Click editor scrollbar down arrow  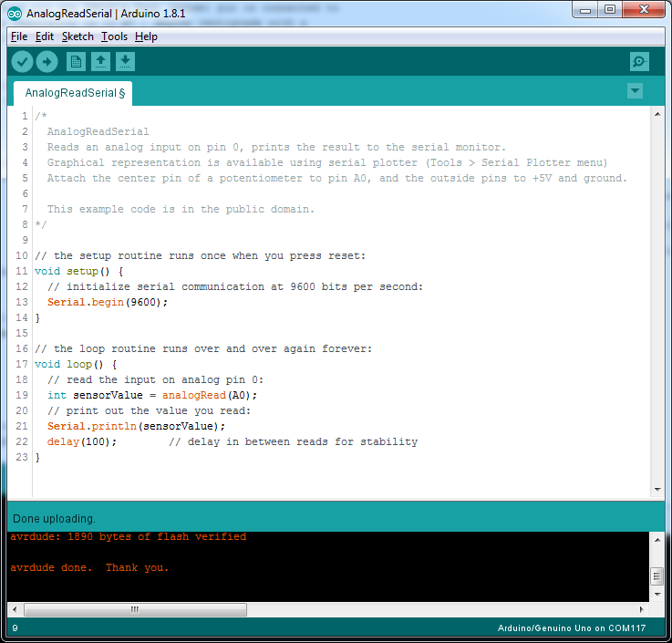pyautogui.click(x=657, y=489)
